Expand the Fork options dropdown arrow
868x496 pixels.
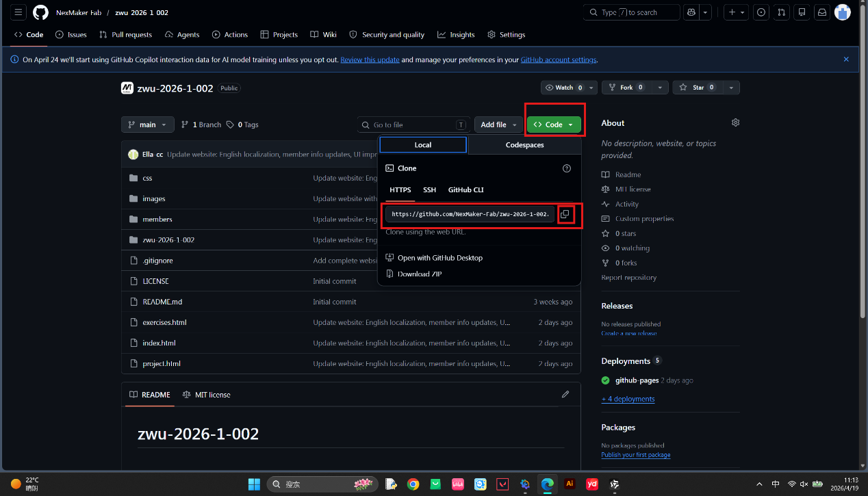pos(659,88)
